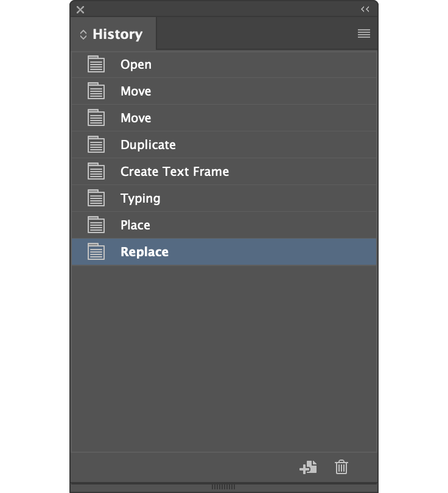
Task: Close the History panel with X
Action: 80,9
